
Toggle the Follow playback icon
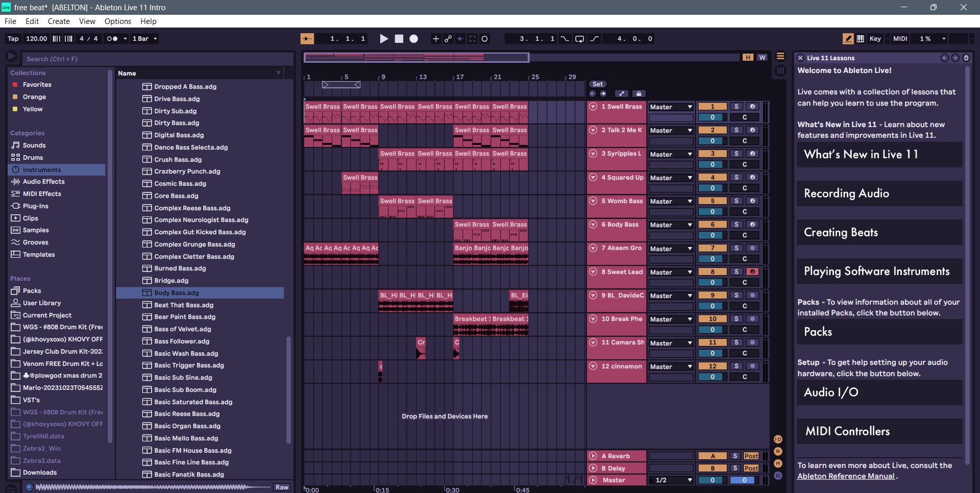point(307,39)
